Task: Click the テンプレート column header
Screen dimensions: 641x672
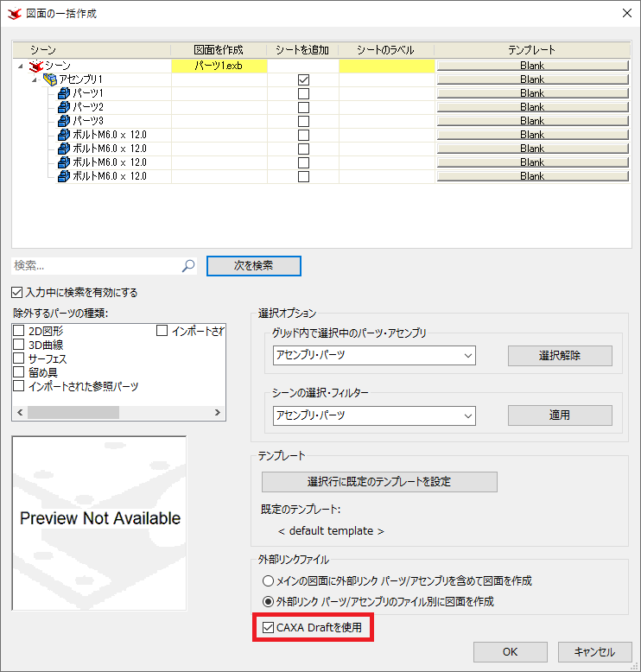Action: click(532, 50)
